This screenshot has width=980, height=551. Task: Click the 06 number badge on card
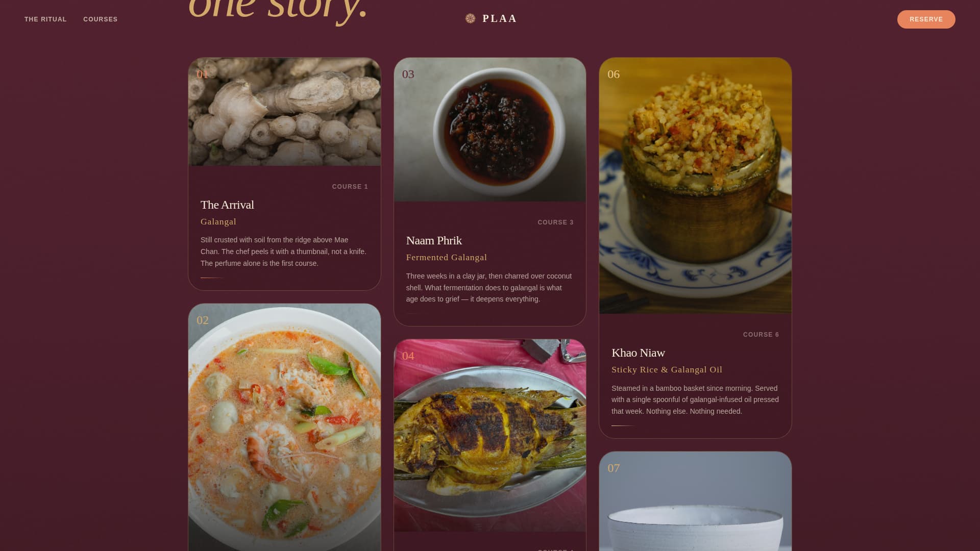(x=614, y=74)
